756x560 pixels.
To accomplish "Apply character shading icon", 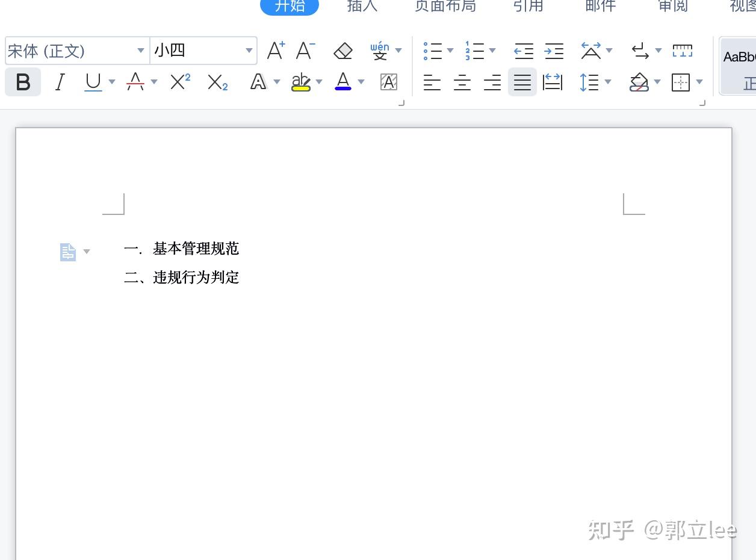I will [389, 82].
